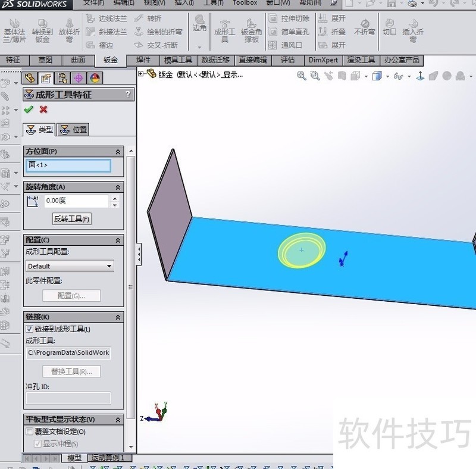Collapse 平板型式显示状态(V) section
The width and height of the screenshot is (476, 469).
coord(118,420)
